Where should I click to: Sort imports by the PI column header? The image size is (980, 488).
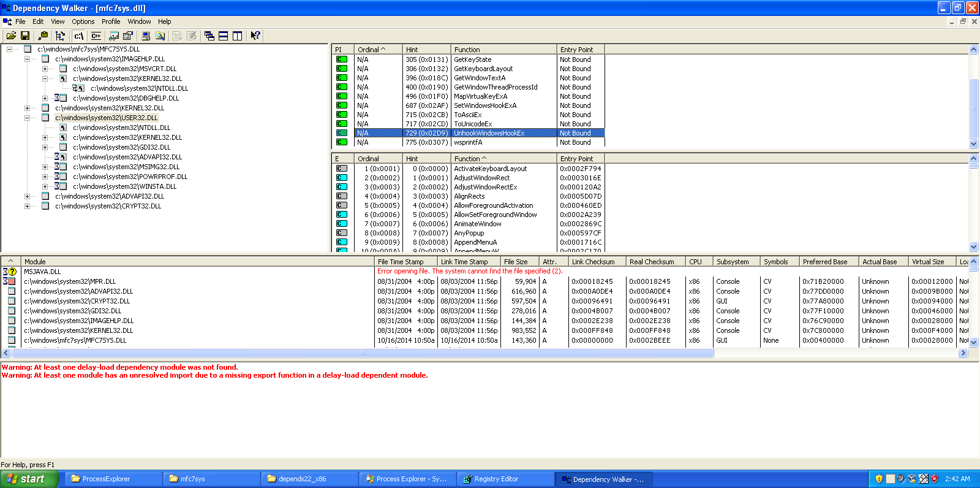coord(343,50)
